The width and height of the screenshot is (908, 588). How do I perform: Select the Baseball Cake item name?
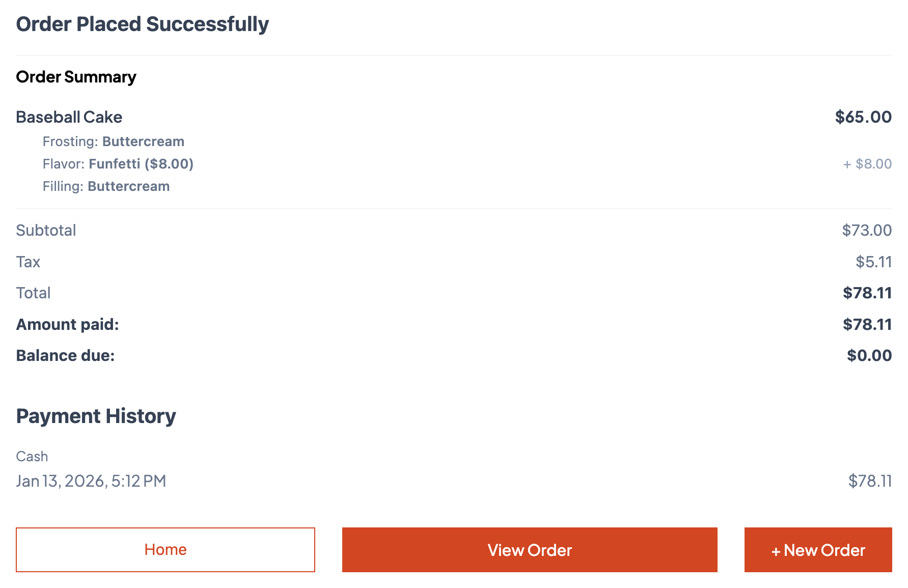(69, 117)
